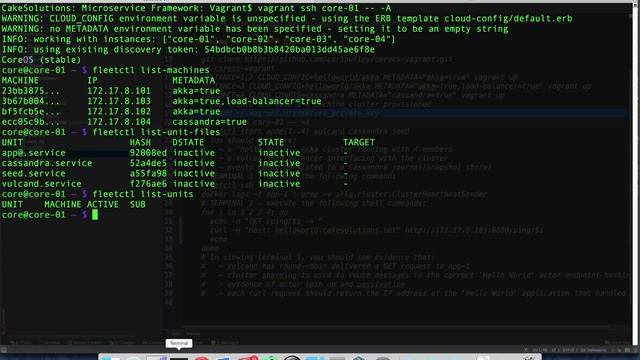The width and height of the screenshot is (640, 360).
Task: Select the METADATA warning line
Action: coord(255,29)
